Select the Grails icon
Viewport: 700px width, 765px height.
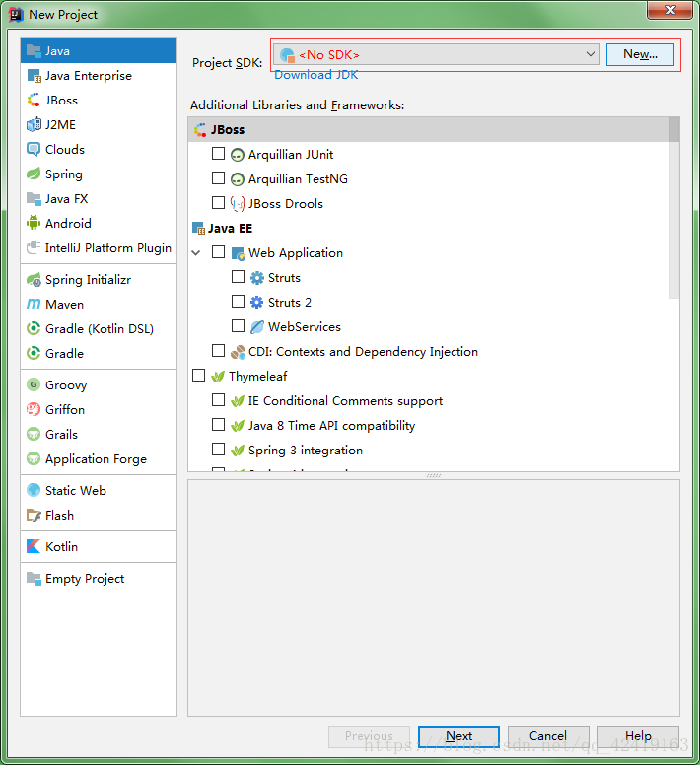point(34,434)
